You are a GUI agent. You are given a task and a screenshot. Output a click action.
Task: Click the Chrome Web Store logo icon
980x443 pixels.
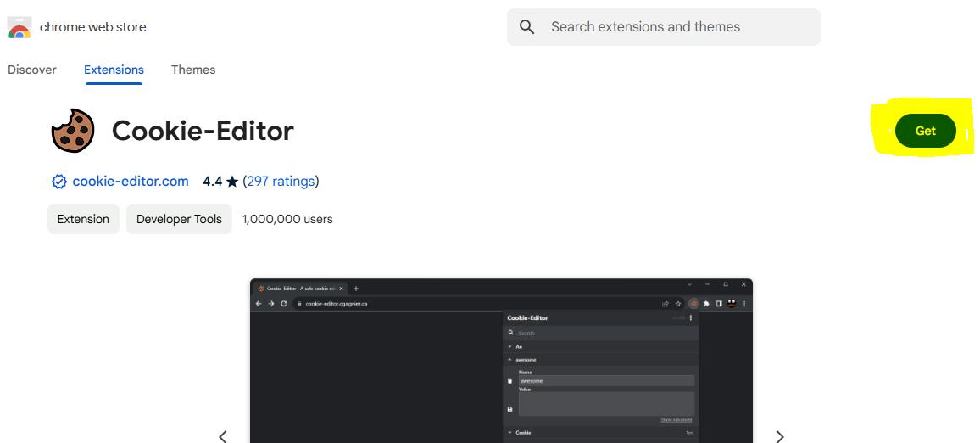(x=19, y=27)
